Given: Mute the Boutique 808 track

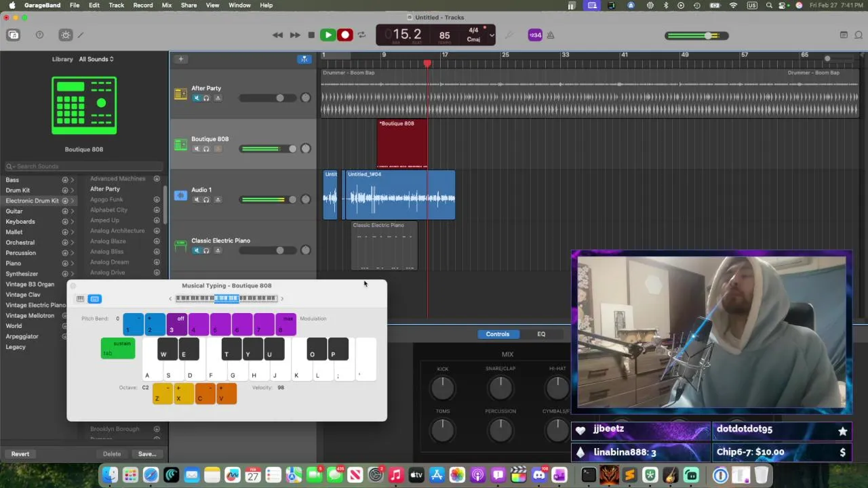Looking at the screenshot, I should (197, 149).
